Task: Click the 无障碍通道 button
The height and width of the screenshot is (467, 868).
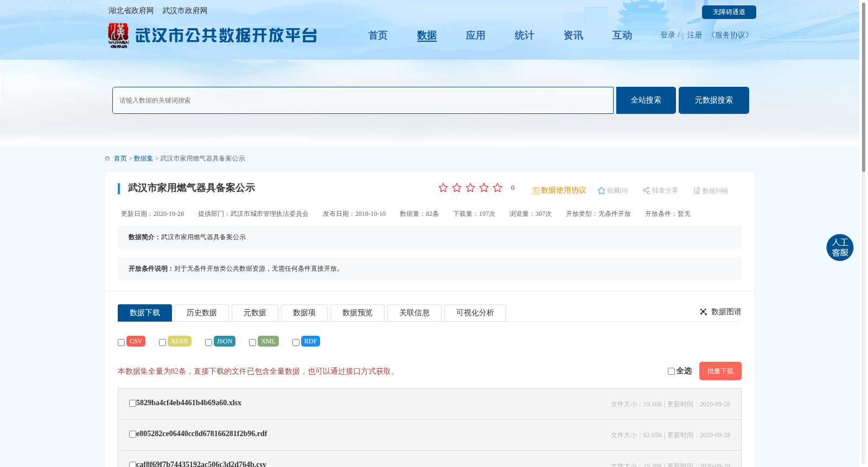Action: click(x=729, y=12)
